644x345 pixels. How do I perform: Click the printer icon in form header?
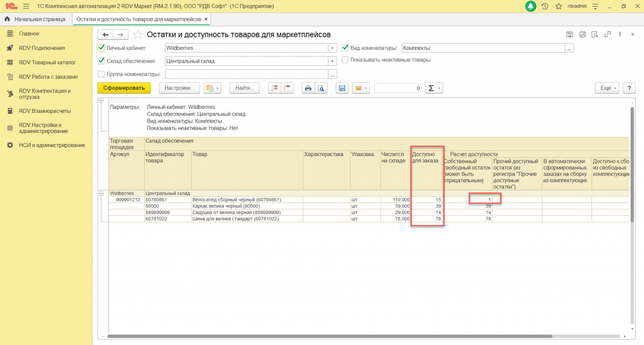pyautogui.click(x=583, y=34)
